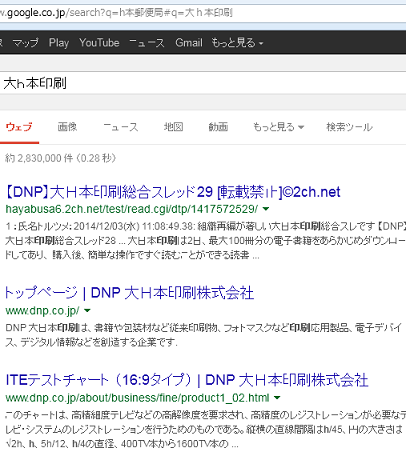The width and height of the screenshot is (406, 456).
Task: Open トップページ | DNP 大日本印刷株式会社 result
Action: [129, 293]
